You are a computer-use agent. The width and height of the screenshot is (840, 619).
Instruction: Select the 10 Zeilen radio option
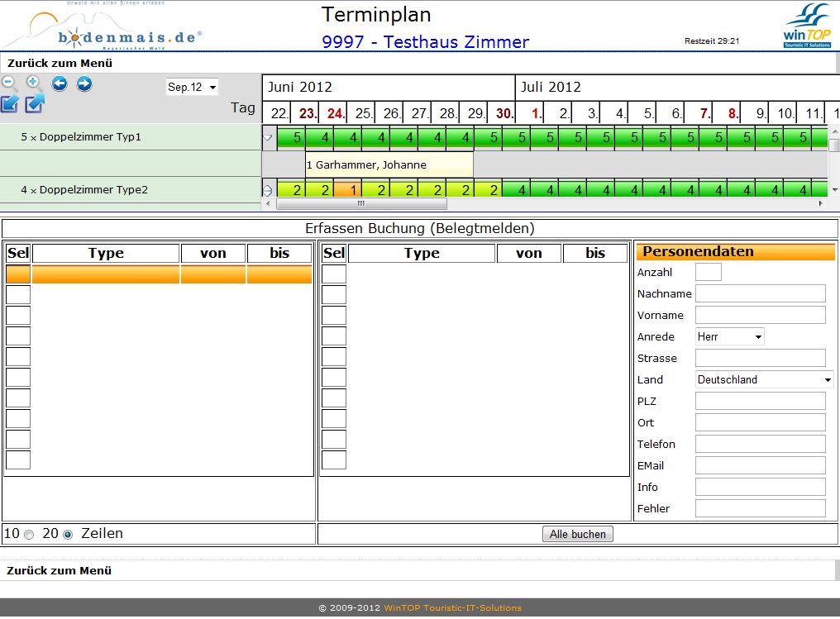[x=29, y=535]
